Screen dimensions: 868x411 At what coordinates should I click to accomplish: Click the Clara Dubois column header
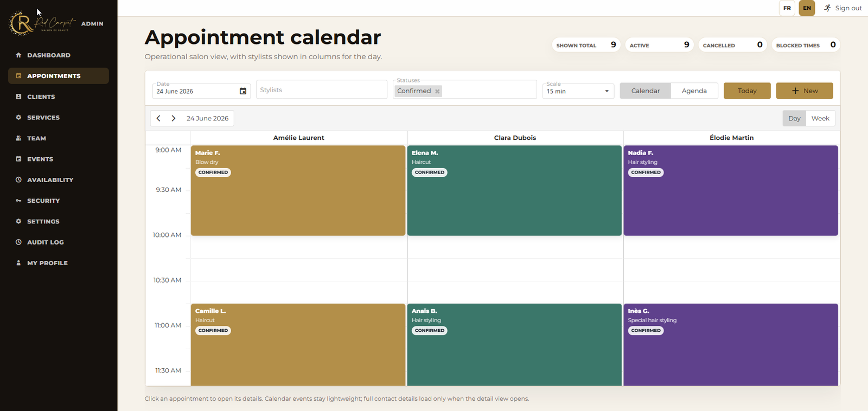click(x=515, y=138)
